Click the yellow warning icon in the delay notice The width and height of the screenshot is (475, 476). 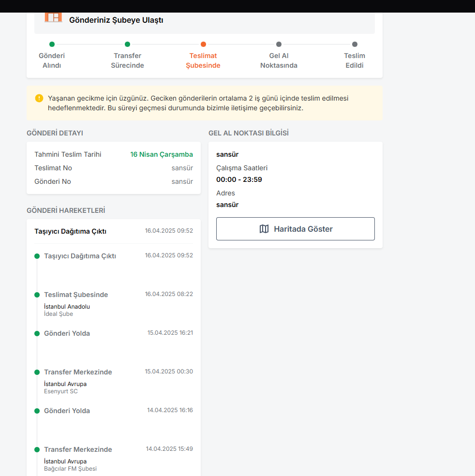[39, 98]
